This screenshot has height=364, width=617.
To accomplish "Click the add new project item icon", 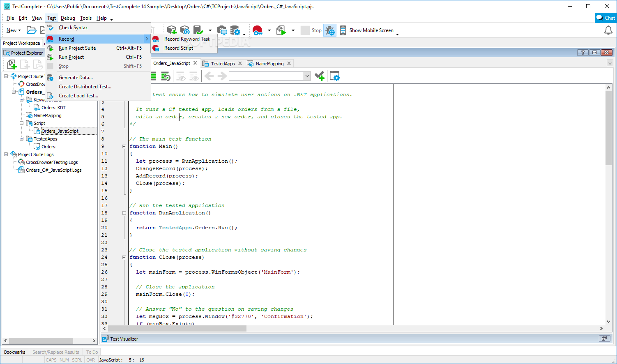I will 12,65.
